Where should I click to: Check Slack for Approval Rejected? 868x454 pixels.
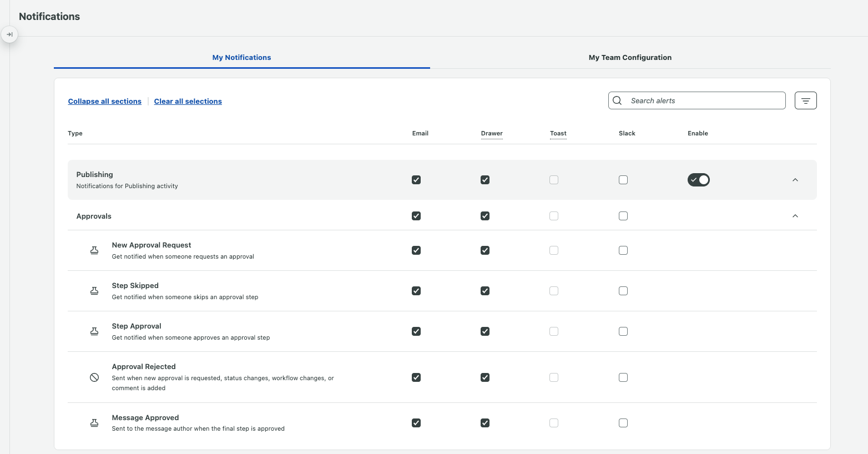click(x=623, y=377)
